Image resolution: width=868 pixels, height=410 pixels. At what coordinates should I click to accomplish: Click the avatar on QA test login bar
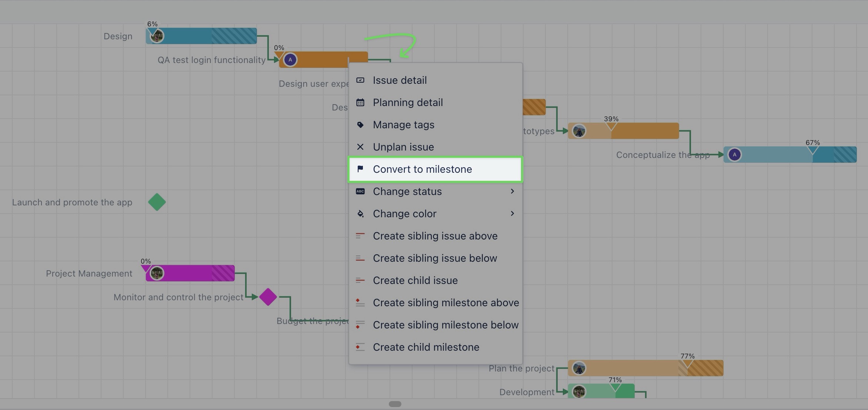coord(290,60)
